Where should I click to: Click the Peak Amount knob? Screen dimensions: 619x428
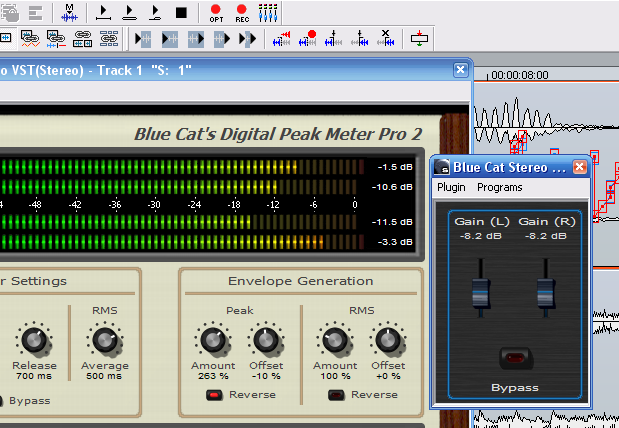coord(213,340)
